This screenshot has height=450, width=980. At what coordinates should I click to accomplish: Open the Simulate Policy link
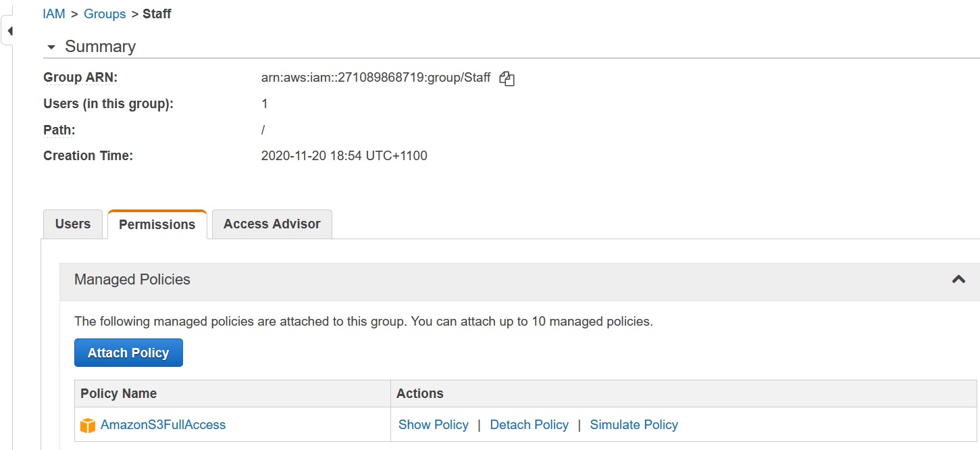pyautogui.click(x=634, y=425)
